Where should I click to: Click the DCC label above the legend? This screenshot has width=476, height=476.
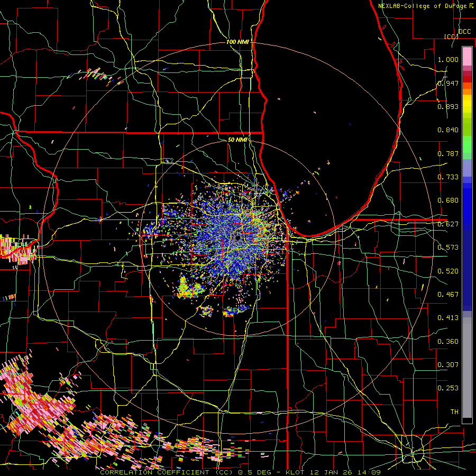(464, 32)
